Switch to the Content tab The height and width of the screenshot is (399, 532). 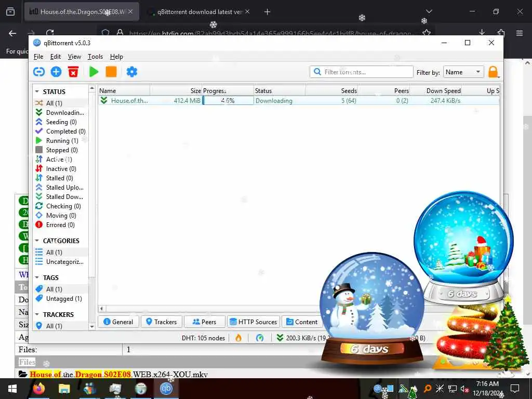[x=302, y=322]
